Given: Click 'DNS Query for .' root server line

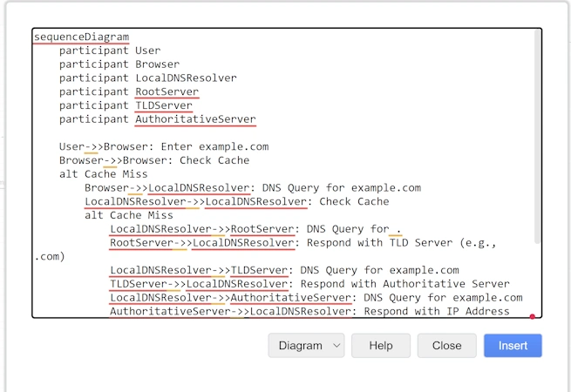Looking at the screenshot, I should coord(255,229).
